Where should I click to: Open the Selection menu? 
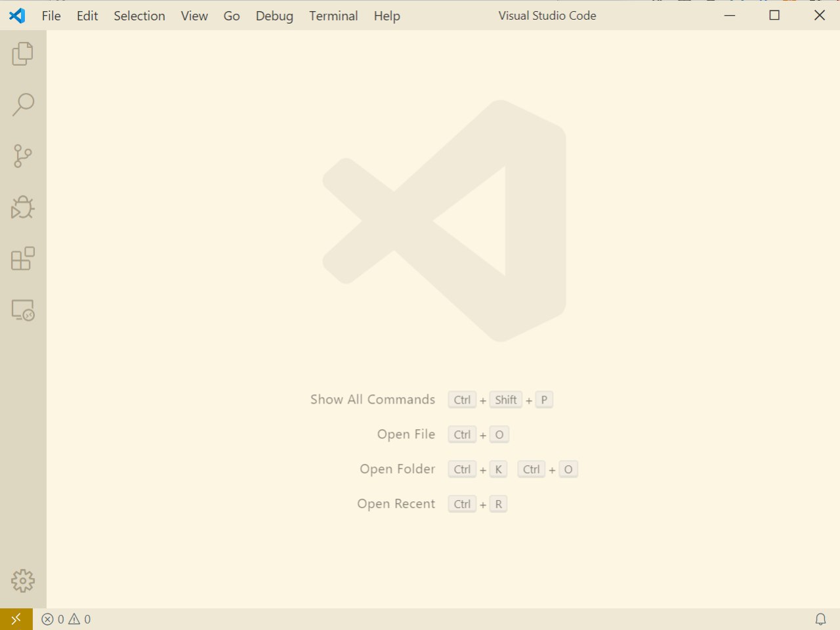pyautogui.click(x=139, y=16)
